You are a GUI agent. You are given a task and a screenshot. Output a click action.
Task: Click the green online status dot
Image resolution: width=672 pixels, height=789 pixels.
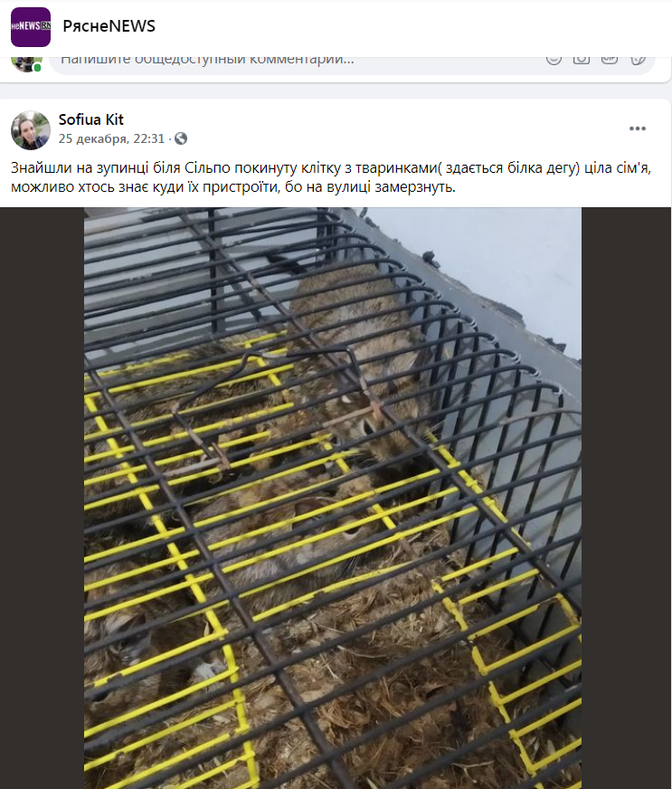(37, 68)
